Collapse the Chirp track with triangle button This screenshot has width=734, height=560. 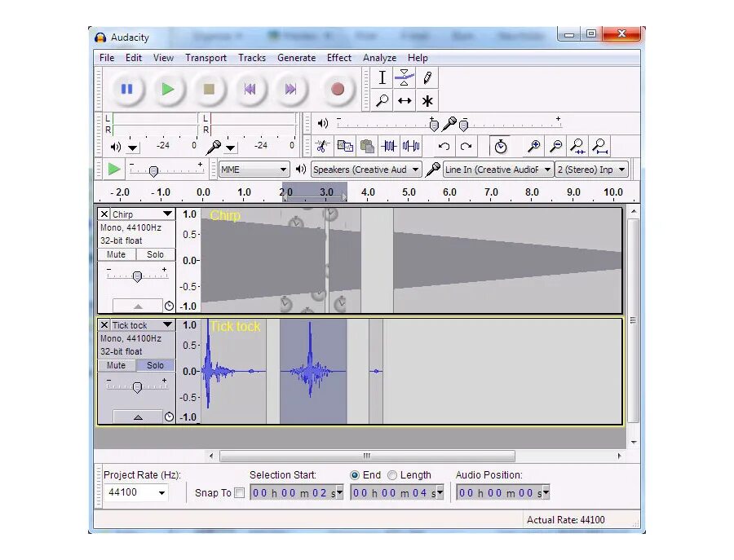point(138,306)
